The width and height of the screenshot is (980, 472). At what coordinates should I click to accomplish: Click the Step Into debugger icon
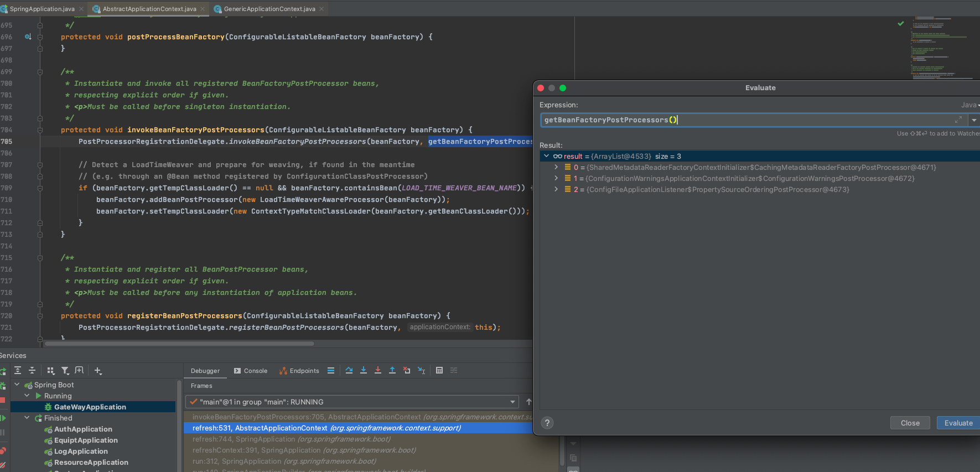[364, 370]
